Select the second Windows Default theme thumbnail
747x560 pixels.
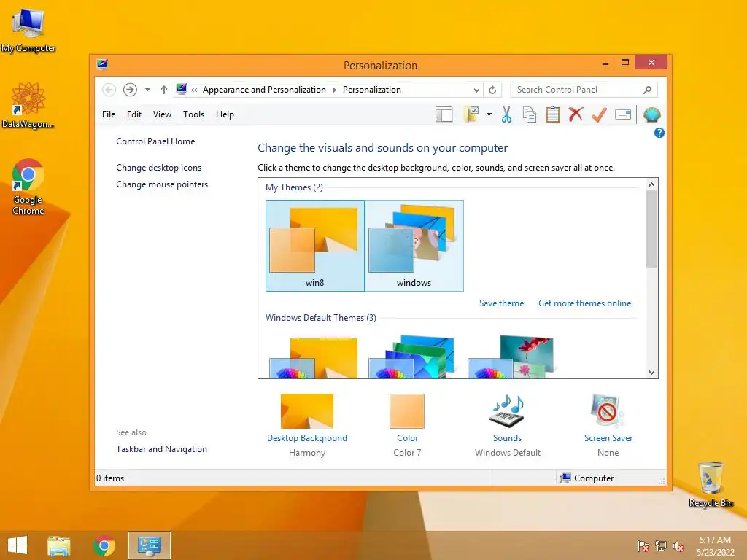tap(412, 357)
